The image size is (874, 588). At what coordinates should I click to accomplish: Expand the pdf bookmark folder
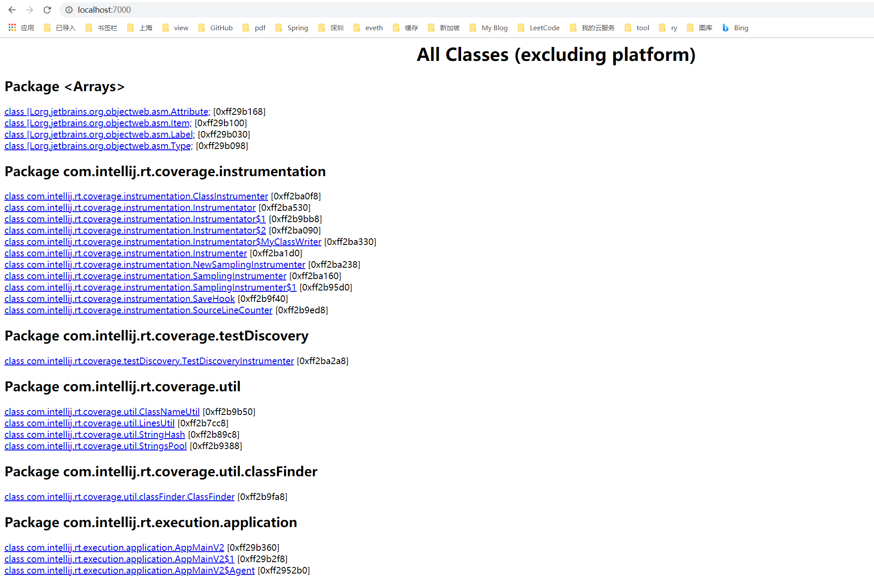254,28
